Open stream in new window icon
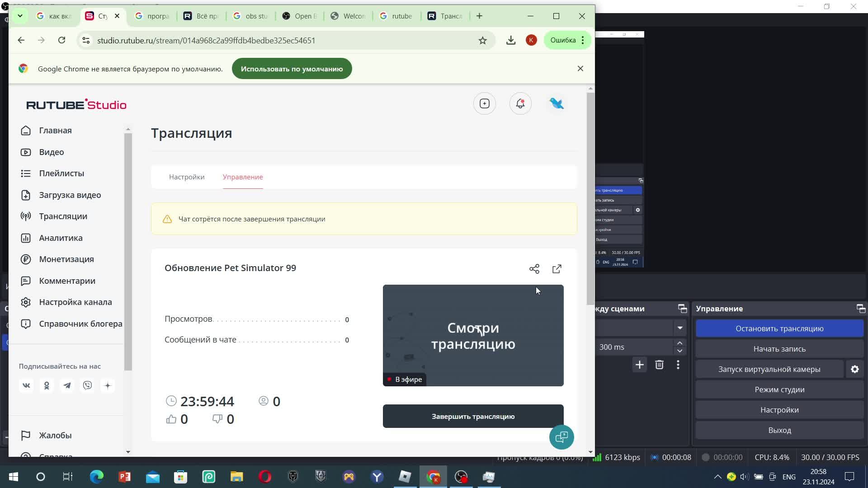The width and height of the screenshot is (868, 488). (557, 269)
